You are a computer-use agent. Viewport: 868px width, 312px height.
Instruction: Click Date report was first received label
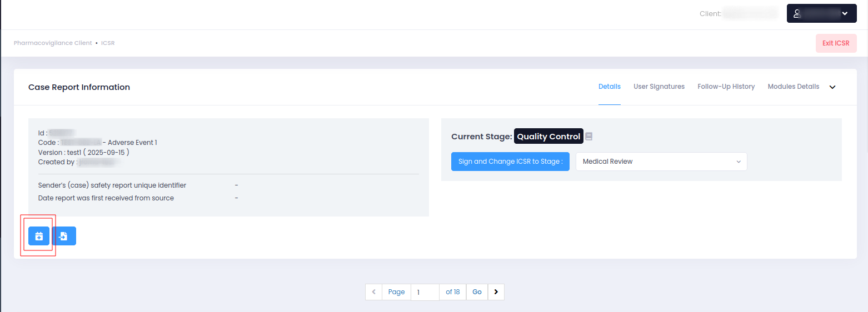click(x=106, y=198)
